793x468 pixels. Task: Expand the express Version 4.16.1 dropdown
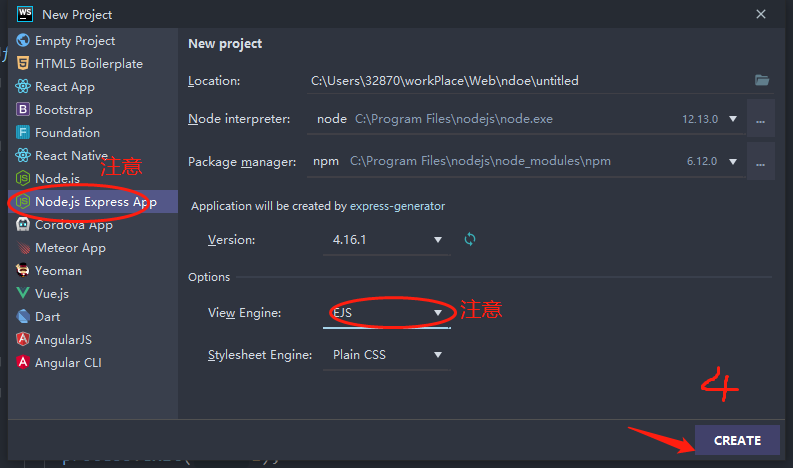[387, 240]
